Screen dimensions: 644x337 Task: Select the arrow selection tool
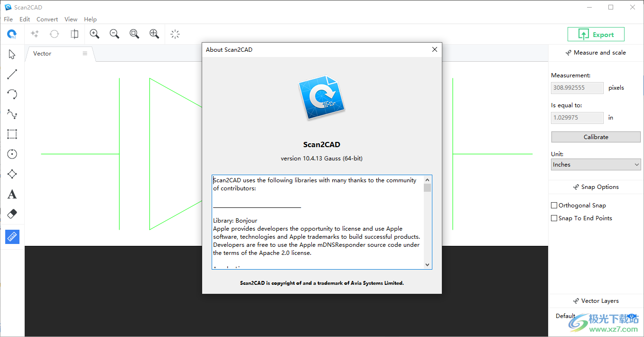pyautogui.click(x=12, y=54)
